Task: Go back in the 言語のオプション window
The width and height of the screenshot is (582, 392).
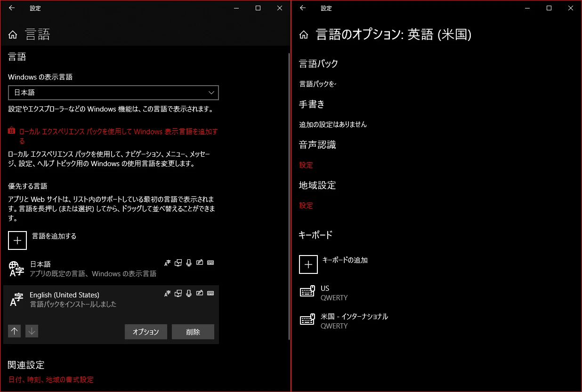Action: point(303,8)
